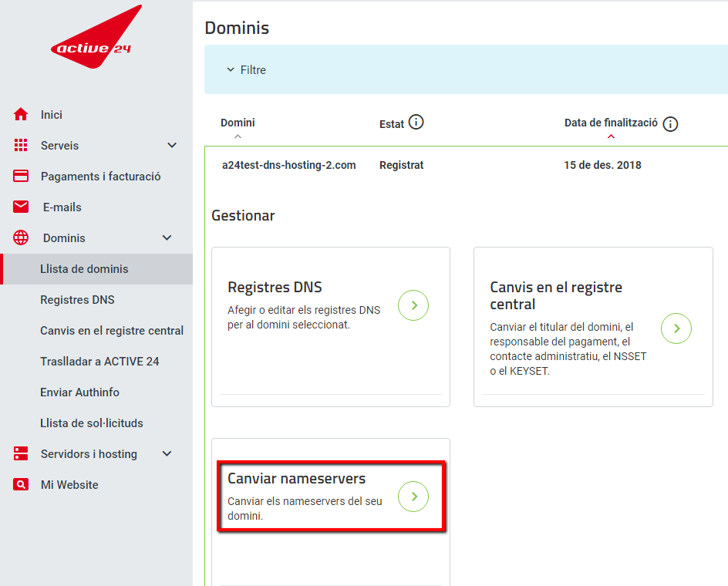Open the Estat info icon

click(416, 122)
